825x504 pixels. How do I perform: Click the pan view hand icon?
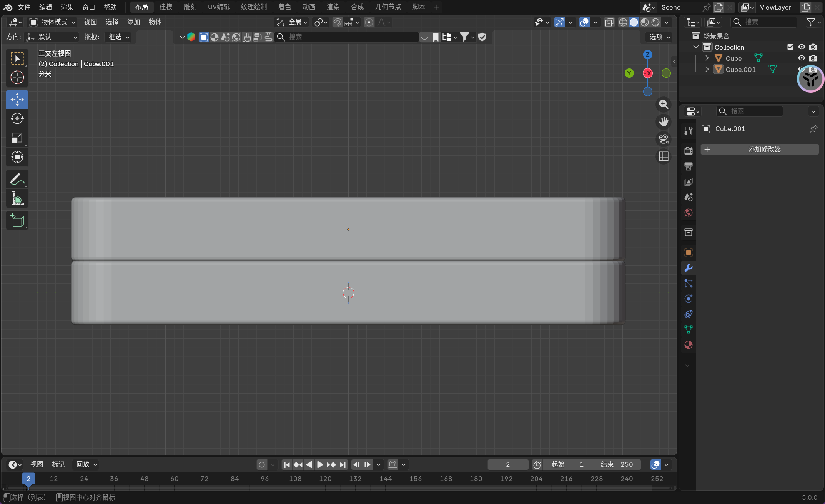pyautogui.click(x=664, y=122)
